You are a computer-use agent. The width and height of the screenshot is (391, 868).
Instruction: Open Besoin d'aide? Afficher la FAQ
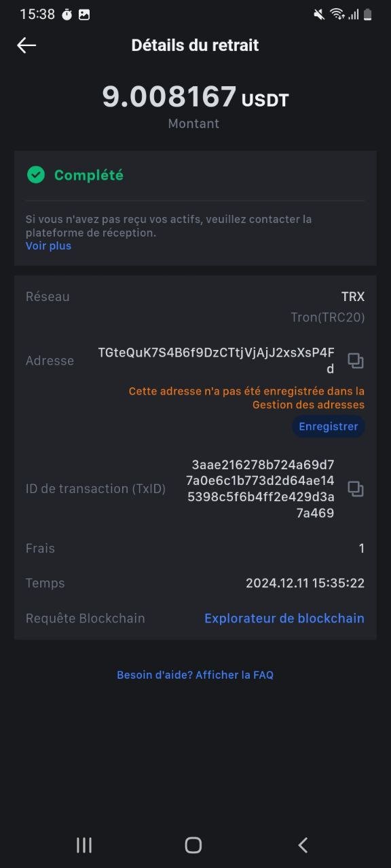195,675
